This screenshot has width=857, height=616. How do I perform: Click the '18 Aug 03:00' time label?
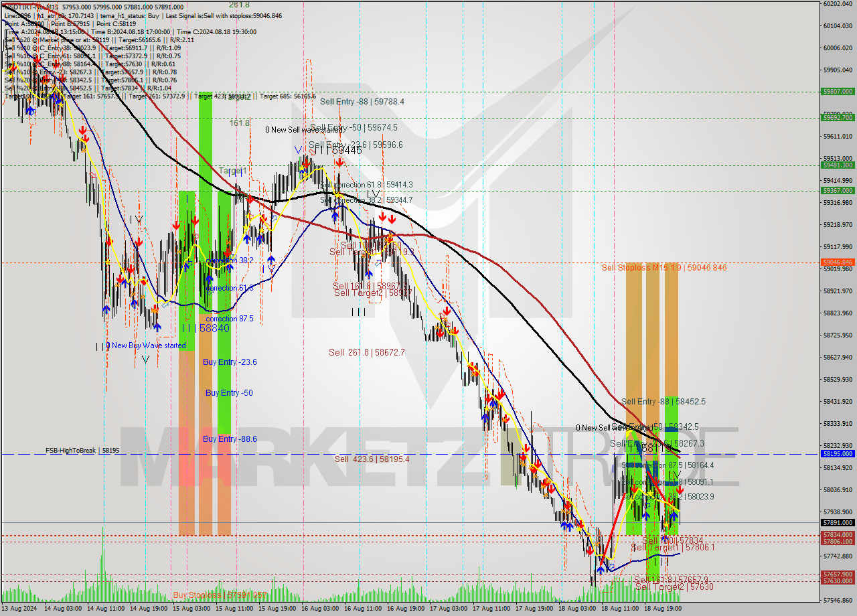tap(577, 609)
